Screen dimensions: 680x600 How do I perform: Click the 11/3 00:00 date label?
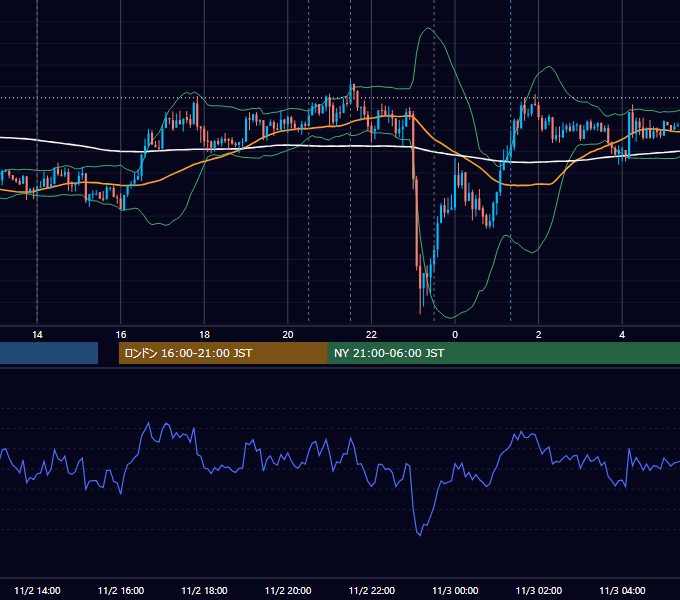coord(455,590)
